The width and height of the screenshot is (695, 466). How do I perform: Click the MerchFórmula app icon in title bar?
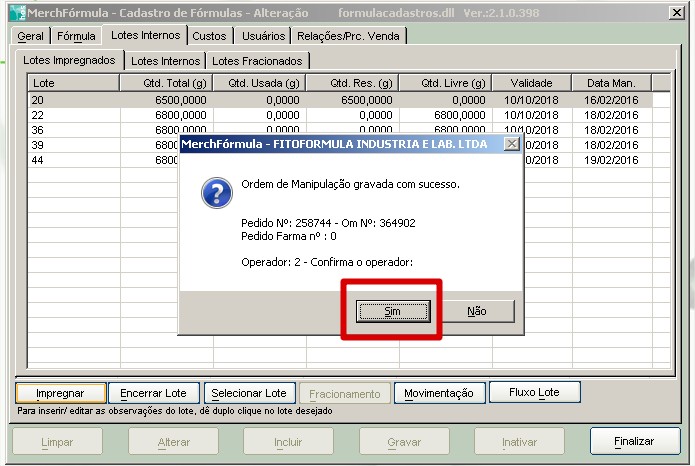17,13
